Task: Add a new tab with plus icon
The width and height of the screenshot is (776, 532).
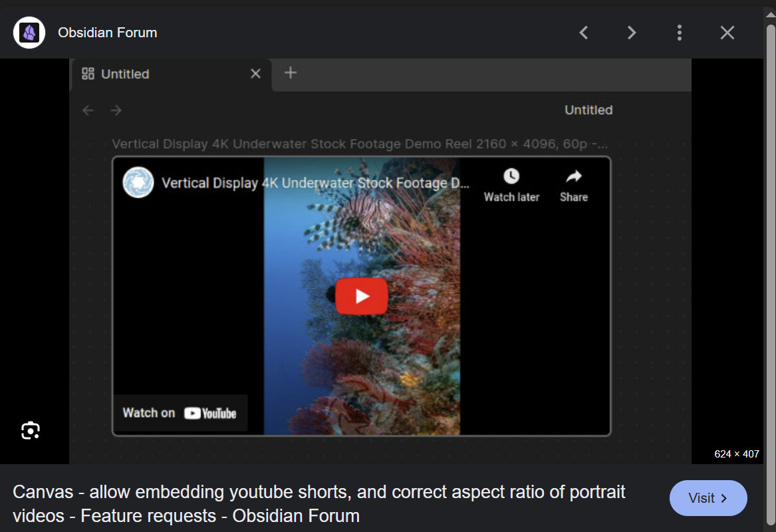Action: (291, 72)
